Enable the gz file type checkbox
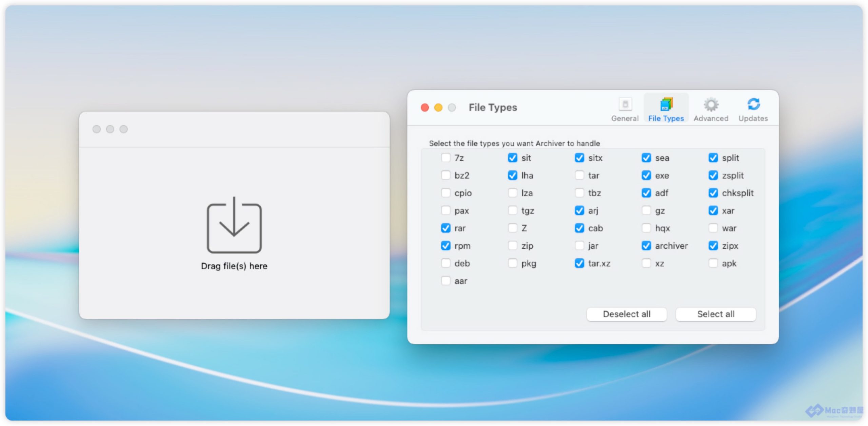 click(x=646, y=211)
